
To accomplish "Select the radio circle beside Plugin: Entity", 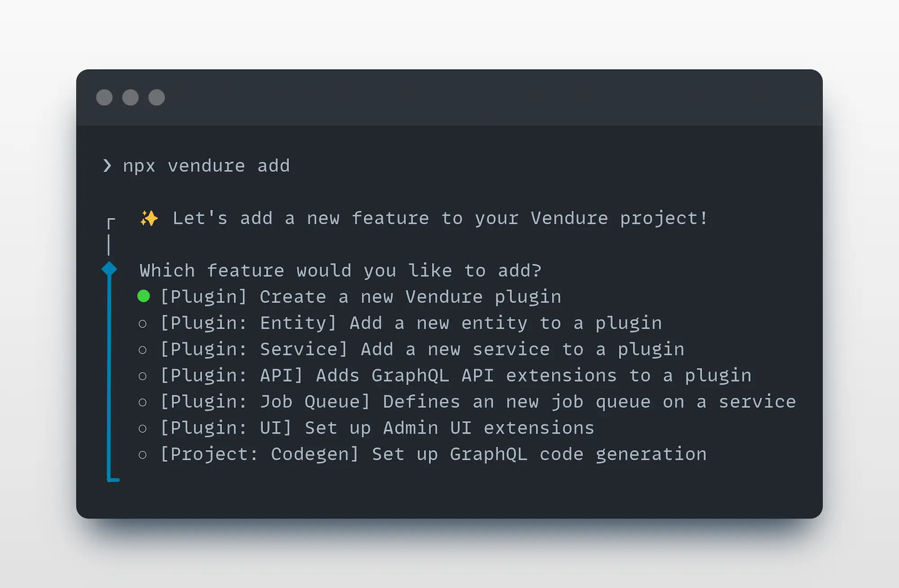I will pos(142,324).
